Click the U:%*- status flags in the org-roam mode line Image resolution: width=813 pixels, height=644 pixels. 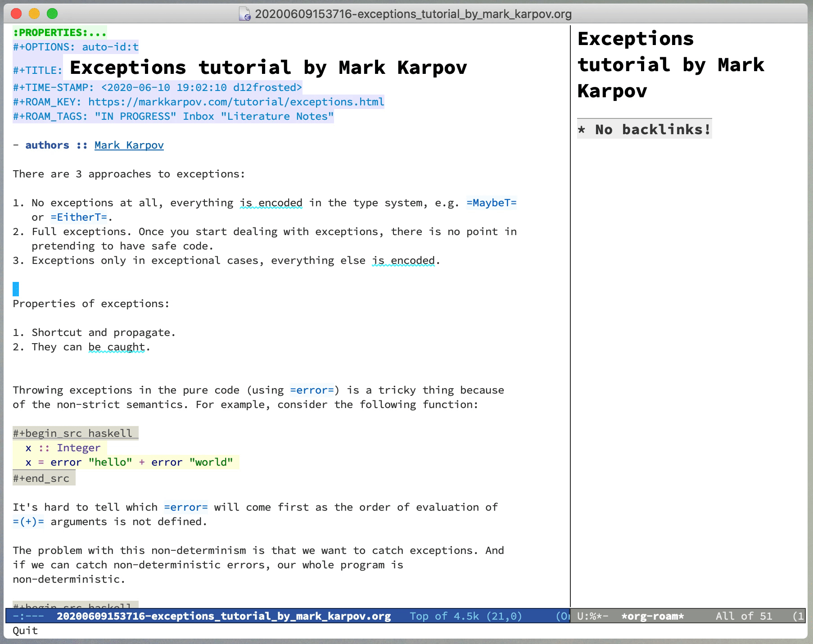(x=592, y=616)
